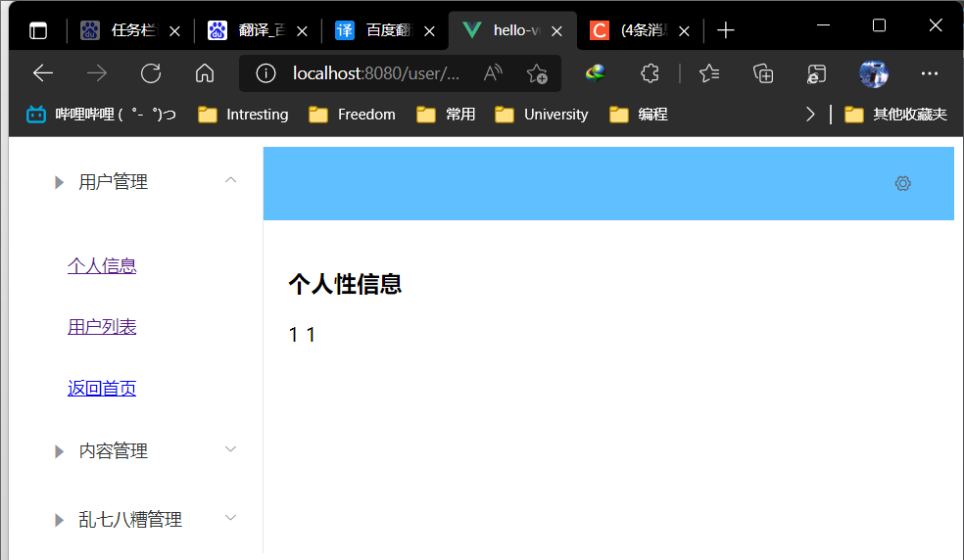Open the 编程 bookmark folder
This screenshot has width=964, height=560.
pyautogui.click(x=639, y=115)
